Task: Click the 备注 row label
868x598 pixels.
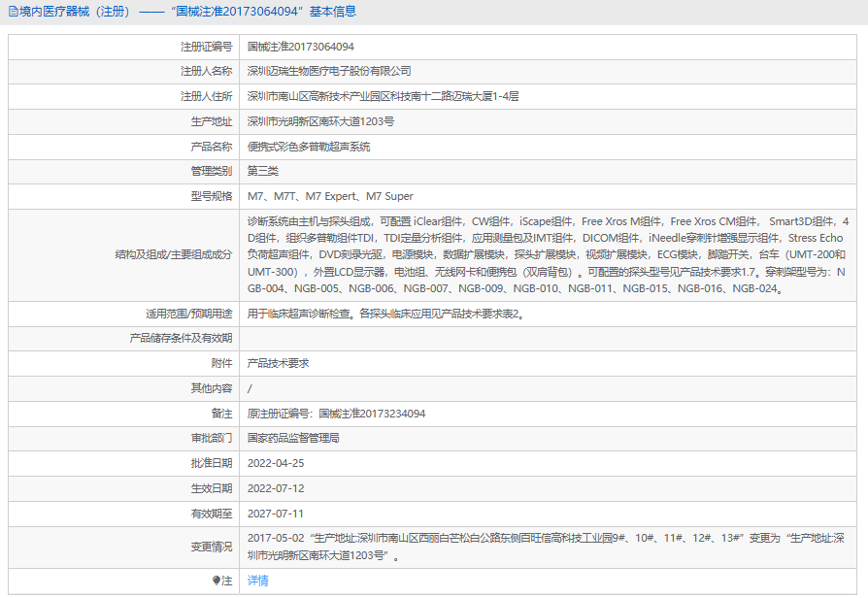Action: [221, 414]
